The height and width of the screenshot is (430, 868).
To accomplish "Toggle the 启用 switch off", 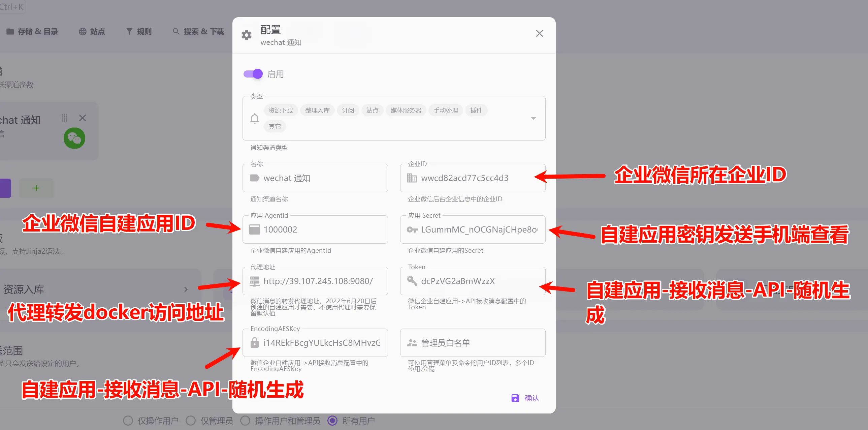I will tap(253, 74).
